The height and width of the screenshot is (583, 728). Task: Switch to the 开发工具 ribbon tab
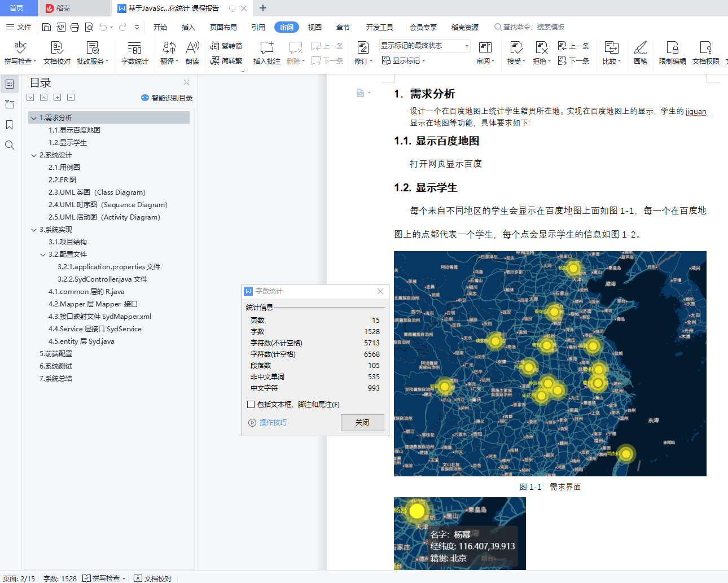(x=380, y=27)
